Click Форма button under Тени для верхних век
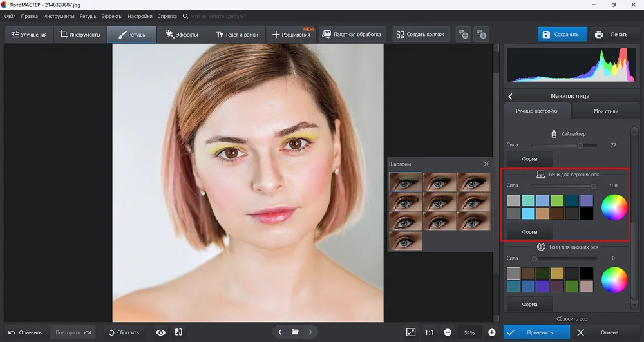The image size is (644, 342). [529, 232]
